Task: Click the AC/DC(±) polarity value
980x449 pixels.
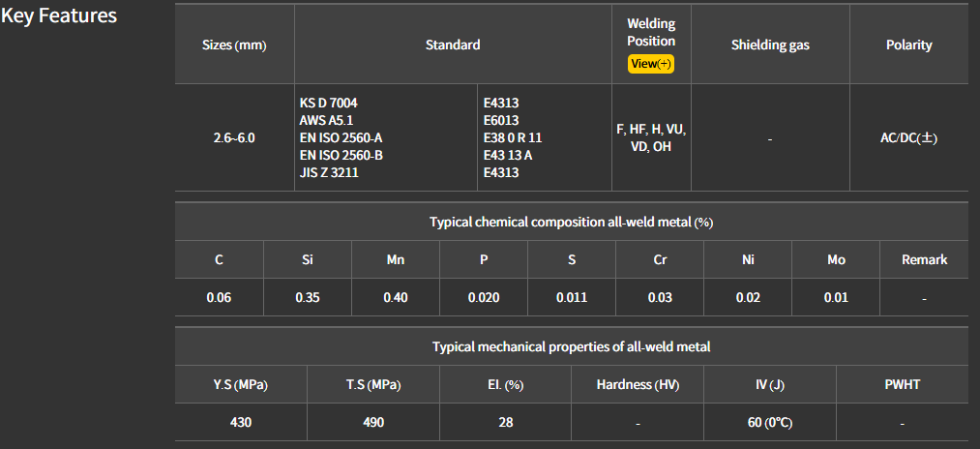Action: click(x=908, y=138)
